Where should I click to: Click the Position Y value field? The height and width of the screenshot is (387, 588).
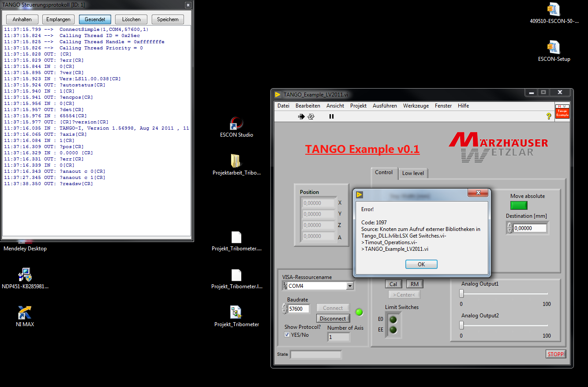click(318, 214)
